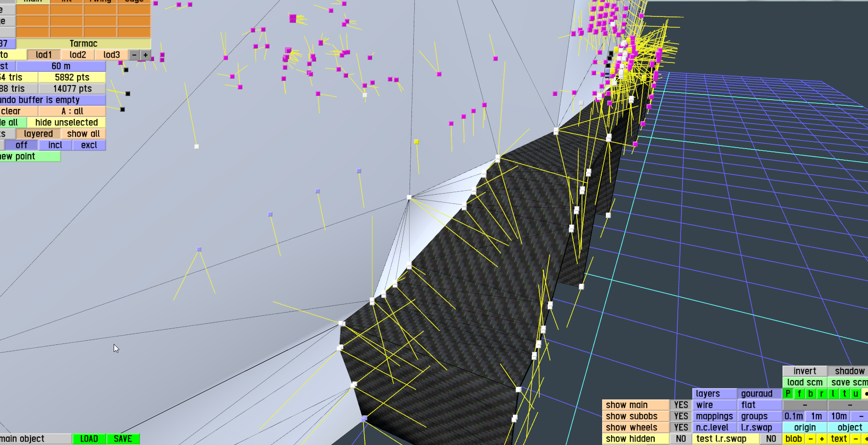Click the A : all button

pyautogui.click(x=72, y=111)
